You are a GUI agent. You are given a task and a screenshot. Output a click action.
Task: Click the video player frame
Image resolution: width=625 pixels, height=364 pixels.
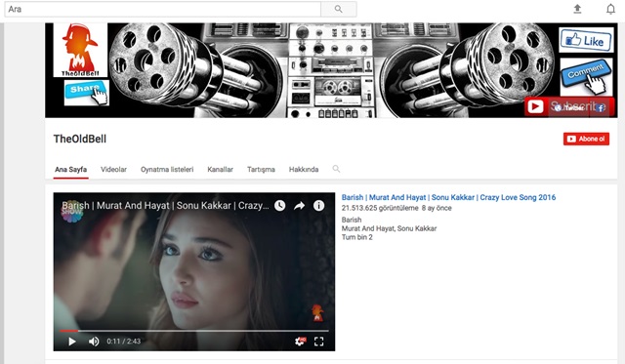(x=194, y=272)
